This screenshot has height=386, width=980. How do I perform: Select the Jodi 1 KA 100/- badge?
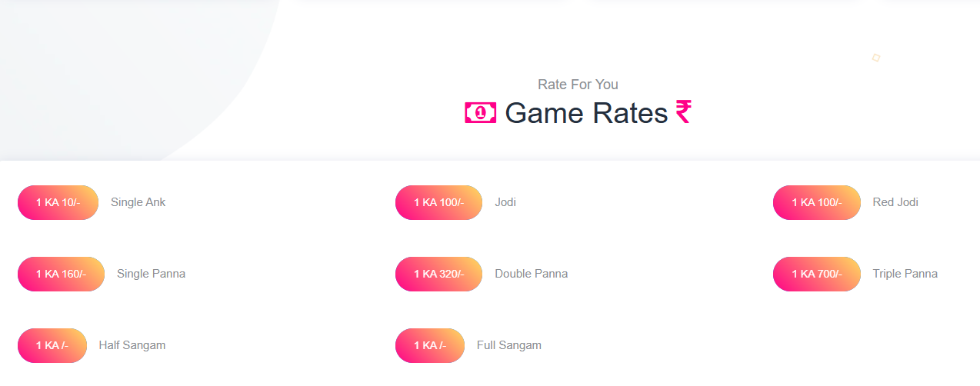[438, 203]
